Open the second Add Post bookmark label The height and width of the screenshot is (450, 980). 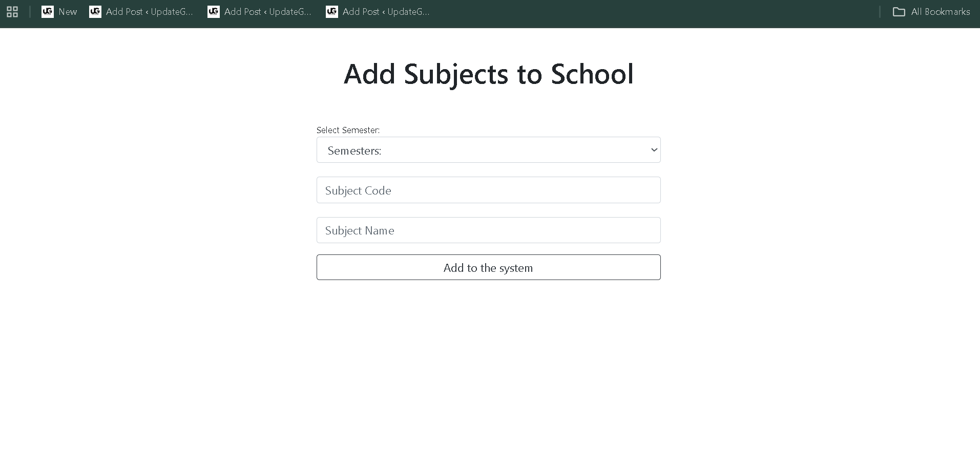tap(267, 12)
